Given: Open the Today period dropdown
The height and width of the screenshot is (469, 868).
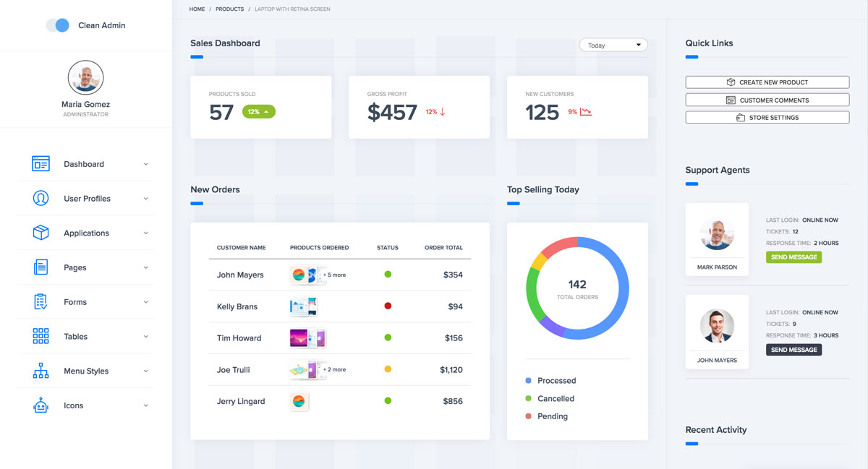Looking at the screenshot, I should [613, 46].
